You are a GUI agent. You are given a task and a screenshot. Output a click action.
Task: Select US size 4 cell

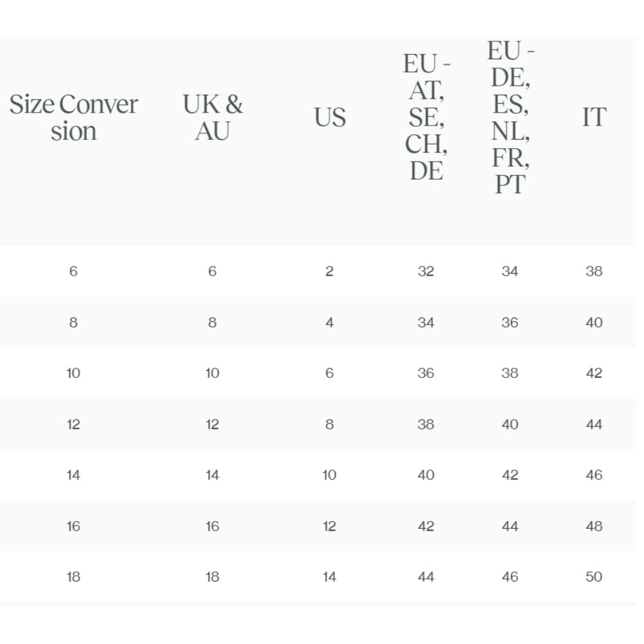(329, 323)
